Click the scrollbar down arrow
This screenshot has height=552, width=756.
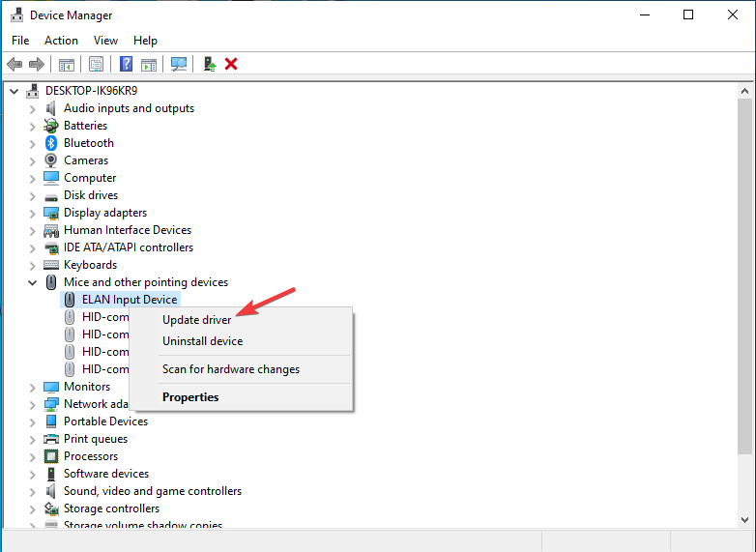(744, 520)
